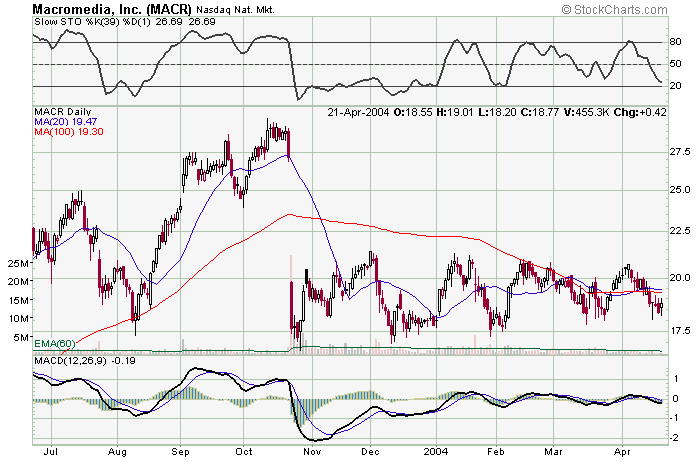The image size is (700, 462).
Task: Click the Dec month label on axis
Action: (x=371, y=452)
